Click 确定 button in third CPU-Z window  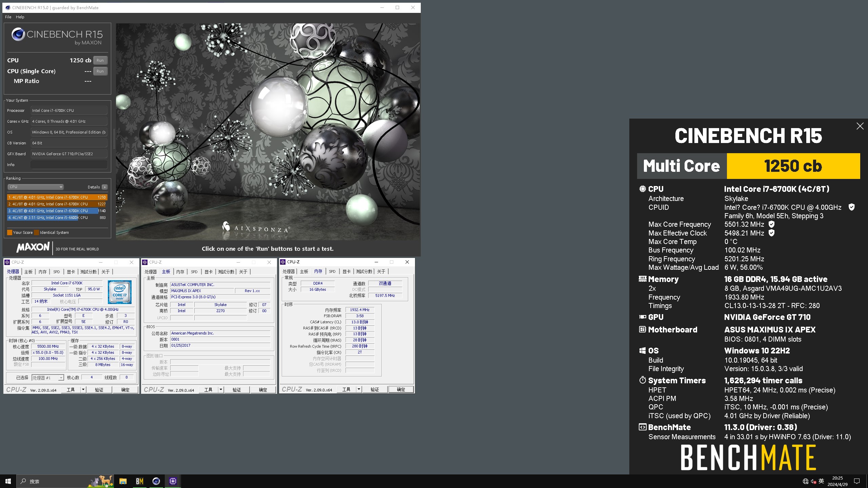pos(401,389)
